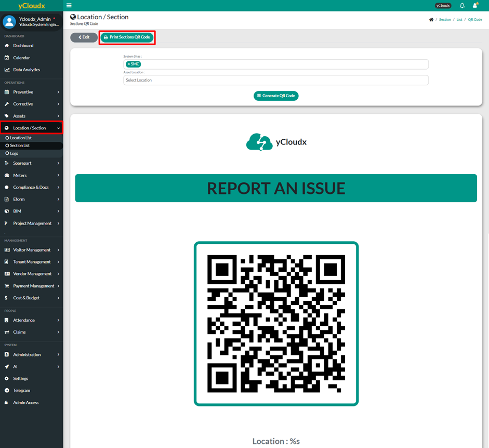Viewport: 489px width, 448px height.
Task: Open Logs submenu item
Action: [x=32, y=153]
